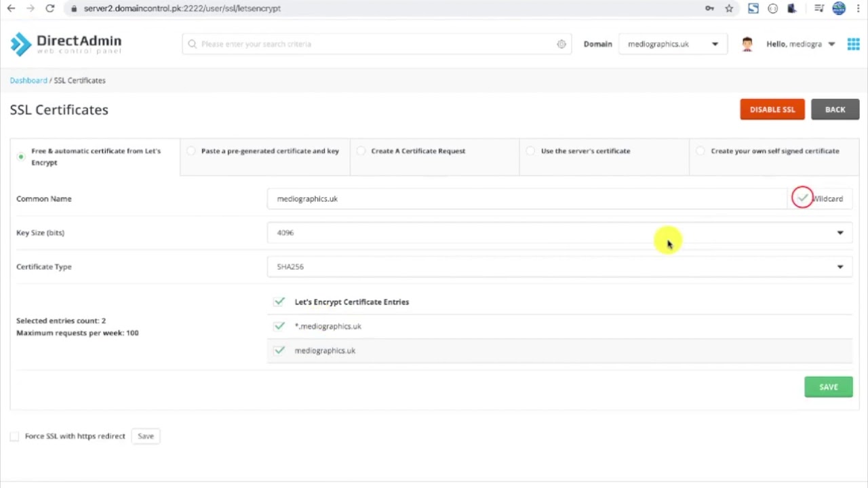Click the DirectAdmin logo
The image size is (868, 488).
tap(66, 44)
